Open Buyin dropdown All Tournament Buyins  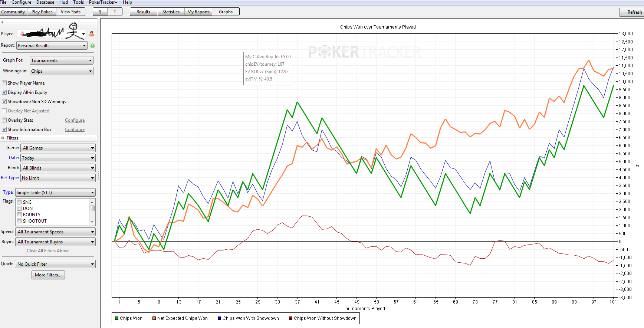[55, 242]
